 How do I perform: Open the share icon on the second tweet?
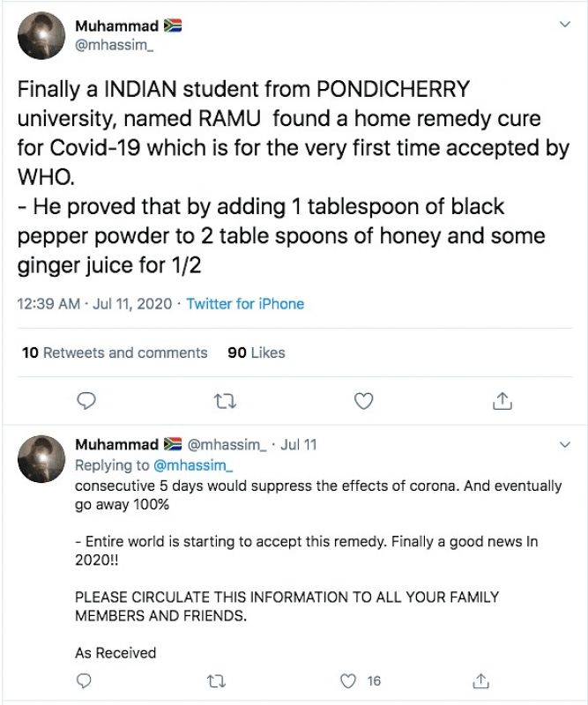tap(481, 680)
